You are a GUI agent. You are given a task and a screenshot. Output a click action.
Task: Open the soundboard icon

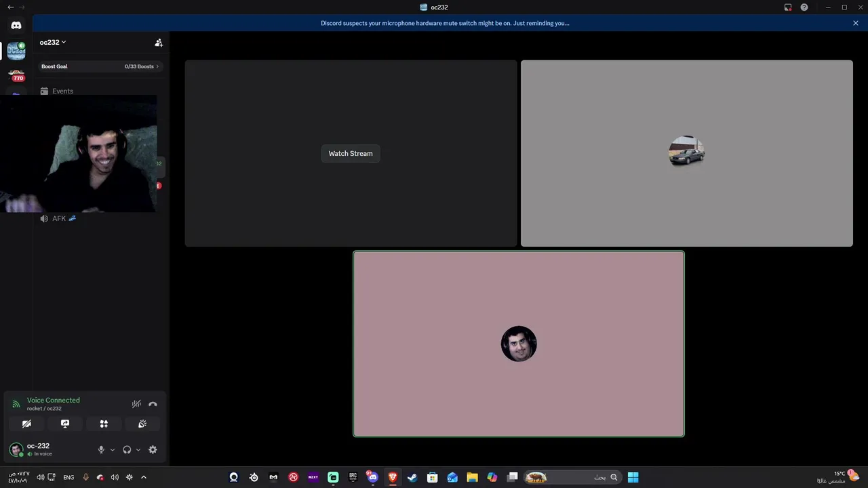coord(142,424)
